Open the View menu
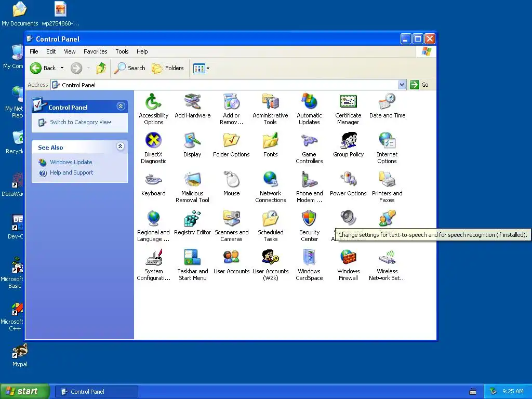 tap(70, 51)
